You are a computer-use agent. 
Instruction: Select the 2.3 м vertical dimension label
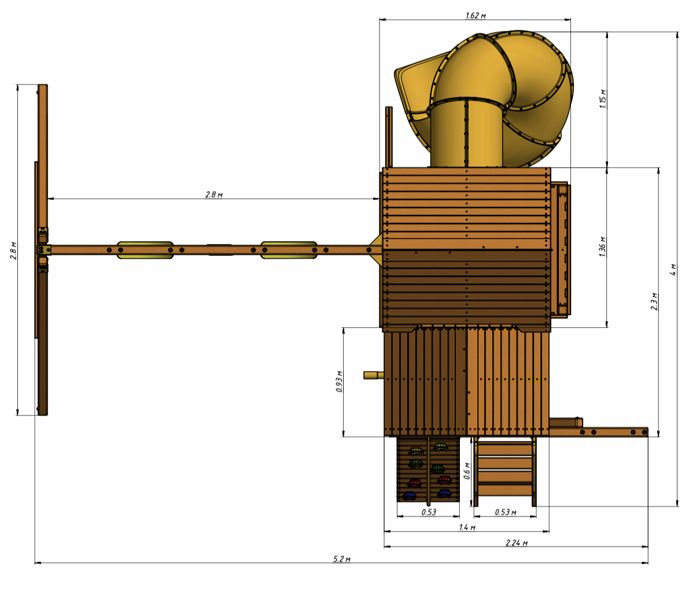click(654, 302)
